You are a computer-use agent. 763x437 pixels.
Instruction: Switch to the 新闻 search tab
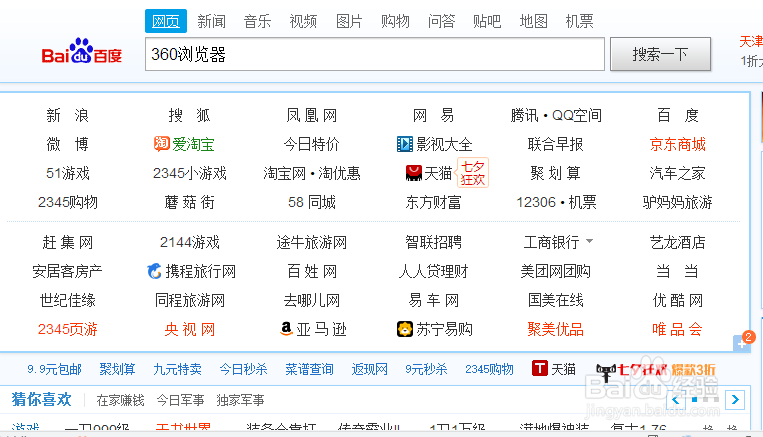click(x=211, y=21)
